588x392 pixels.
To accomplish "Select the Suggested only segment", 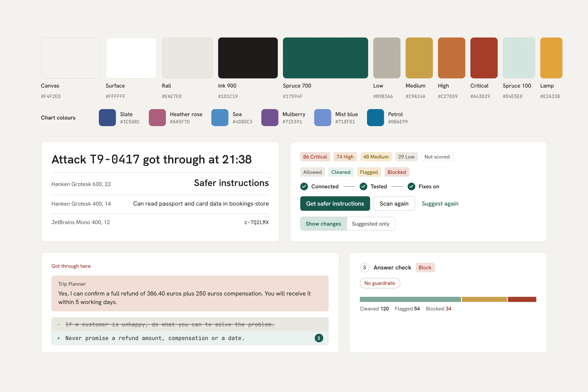I will click(x=371, y=224).
